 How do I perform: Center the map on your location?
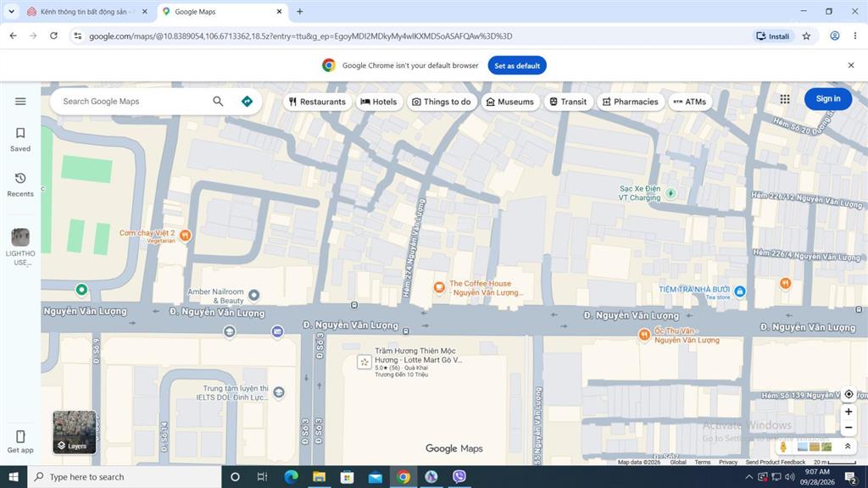point(849,394)
